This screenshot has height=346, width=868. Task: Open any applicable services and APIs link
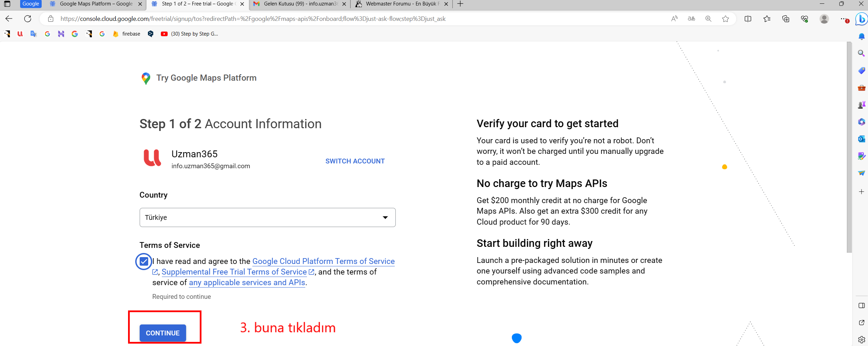point(247,282)
